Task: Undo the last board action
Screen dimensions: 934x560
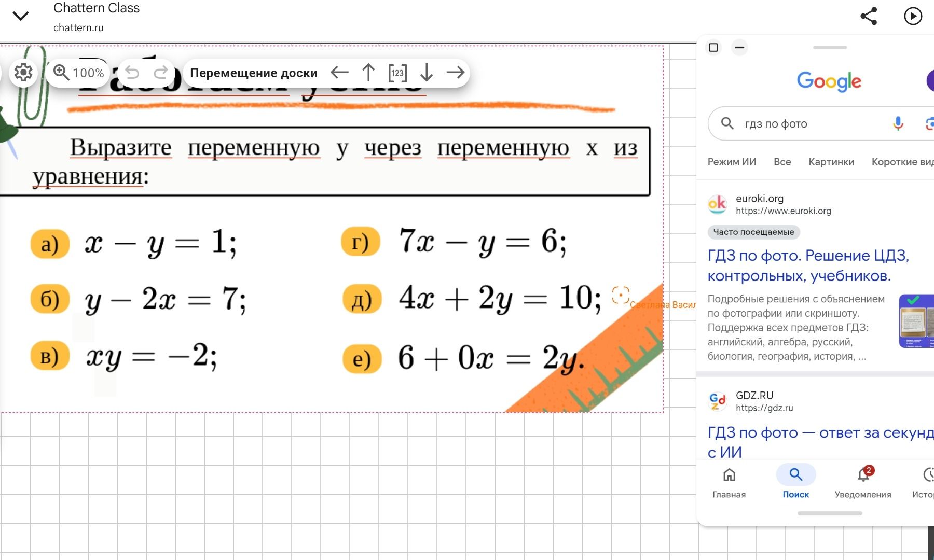Action: click(x=132, y=73)
